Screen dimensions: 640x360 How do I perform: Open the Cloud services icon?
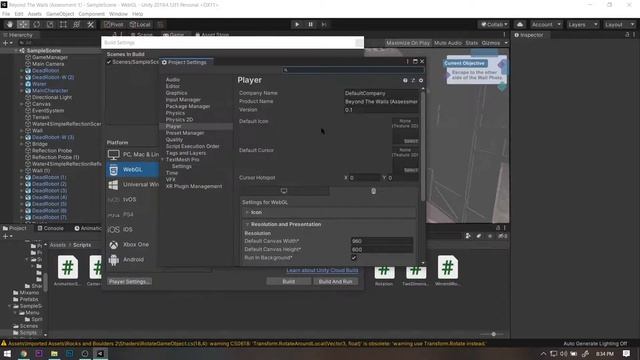[x=520, y=24]
